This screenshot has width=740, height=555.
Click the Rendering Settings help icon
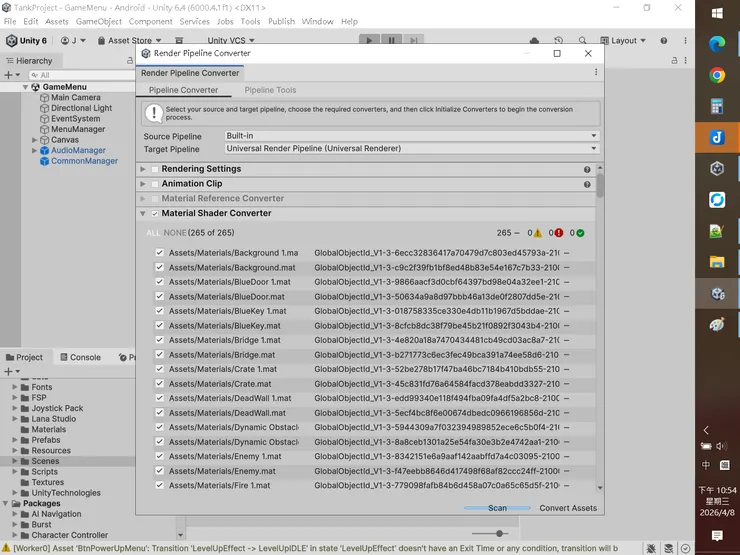[x=587, y=169]
